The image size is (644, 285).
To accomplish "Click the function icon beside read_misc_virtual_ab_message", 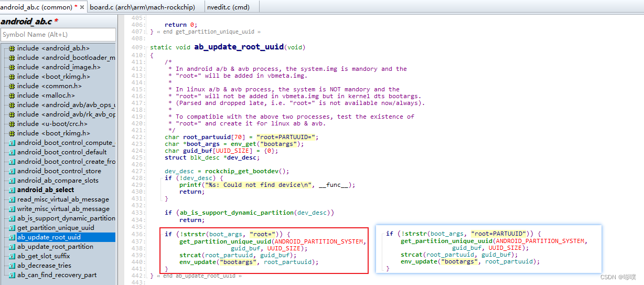I will point(12,199).
